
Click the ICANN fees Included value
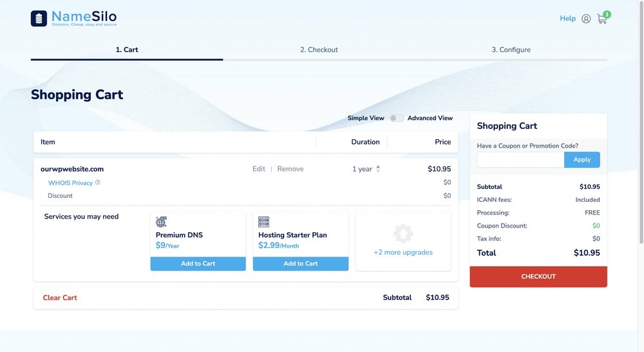[587, 200]
